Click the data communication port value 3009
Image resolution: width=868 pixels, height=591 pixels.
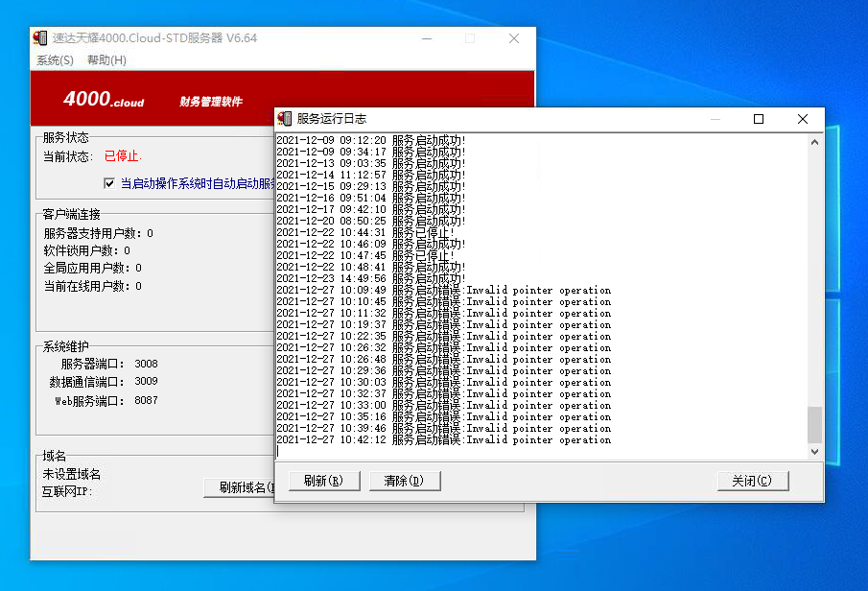146,381
